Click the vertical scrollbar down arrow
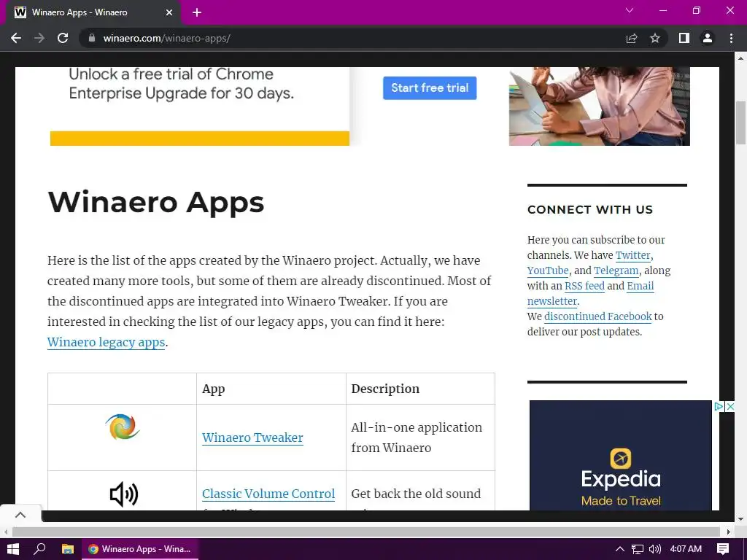 point(740,519)
